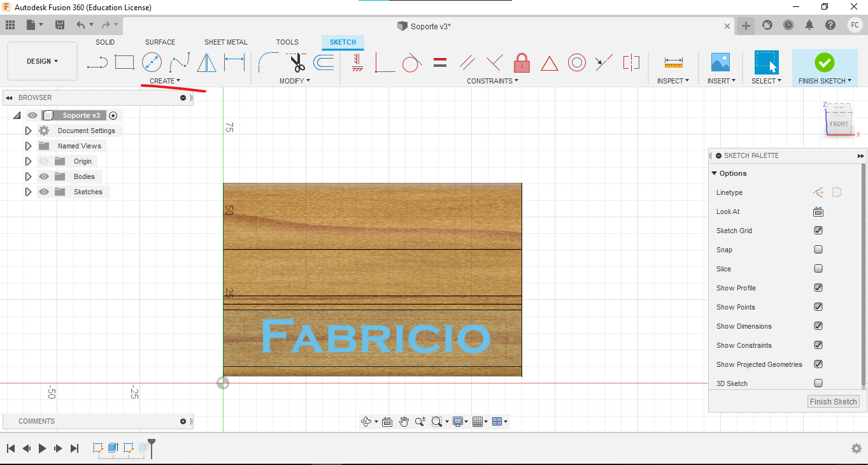Hide the Sketches folder with eye icon

[44, 192]
